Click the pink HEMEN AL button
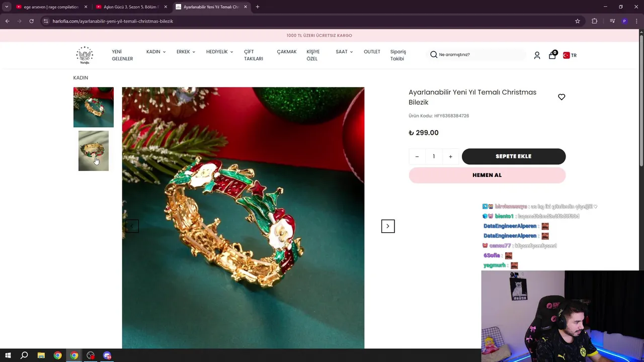 487,175
